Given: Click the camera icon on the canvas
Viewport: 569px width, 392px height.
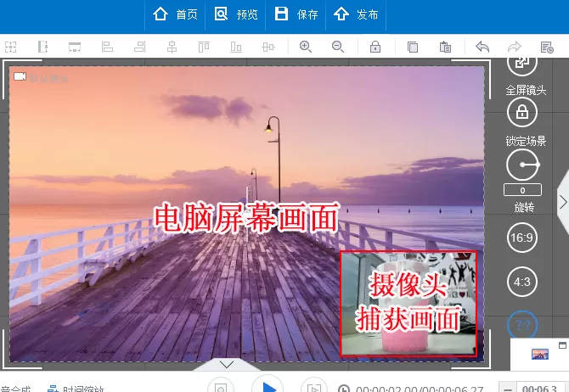Looking at the screenshot, I should pos(20,76).
